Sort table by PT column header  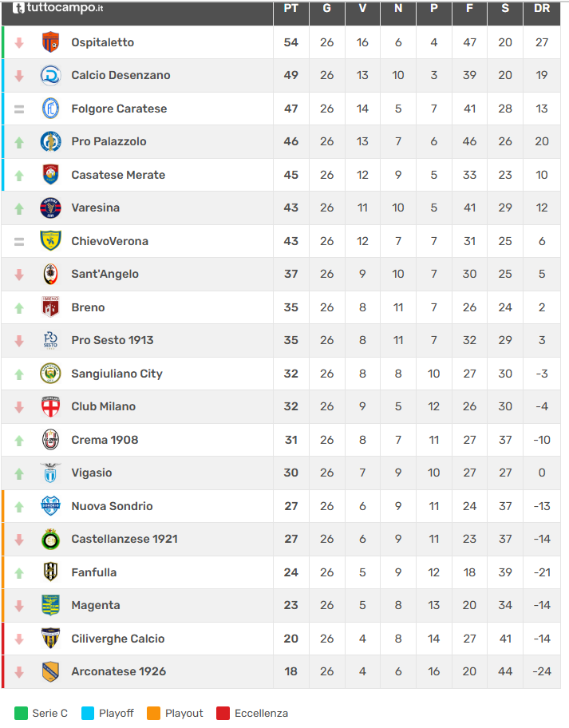290,9
